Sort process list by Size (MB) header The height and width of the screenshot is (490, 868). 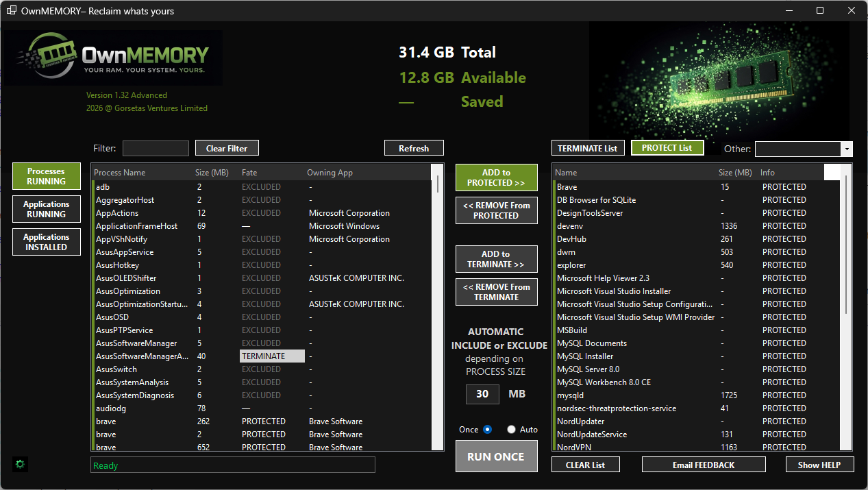(212, 173)
